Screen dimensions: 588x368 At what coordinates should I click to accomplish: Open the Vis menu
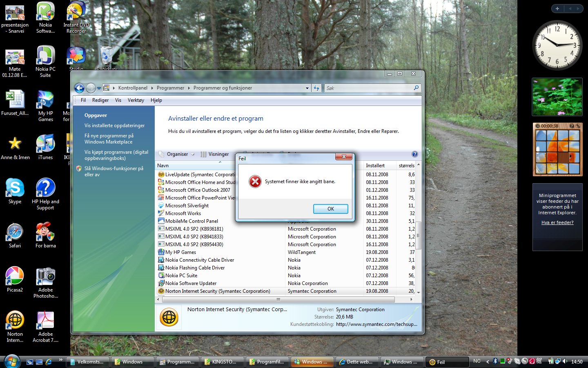pos(118,100)
